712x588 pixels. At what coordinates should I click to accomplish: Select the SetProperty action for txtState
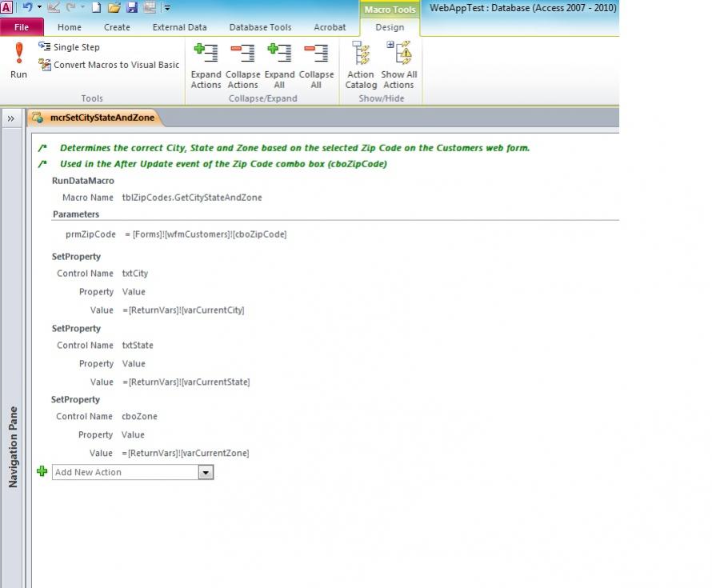click(x=76, y=328)
